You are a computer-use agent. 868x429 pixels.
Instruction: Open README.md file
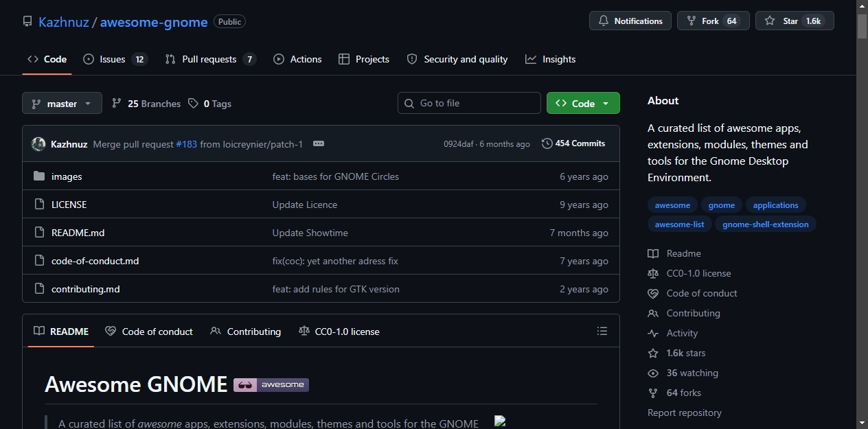coord(78,233)
